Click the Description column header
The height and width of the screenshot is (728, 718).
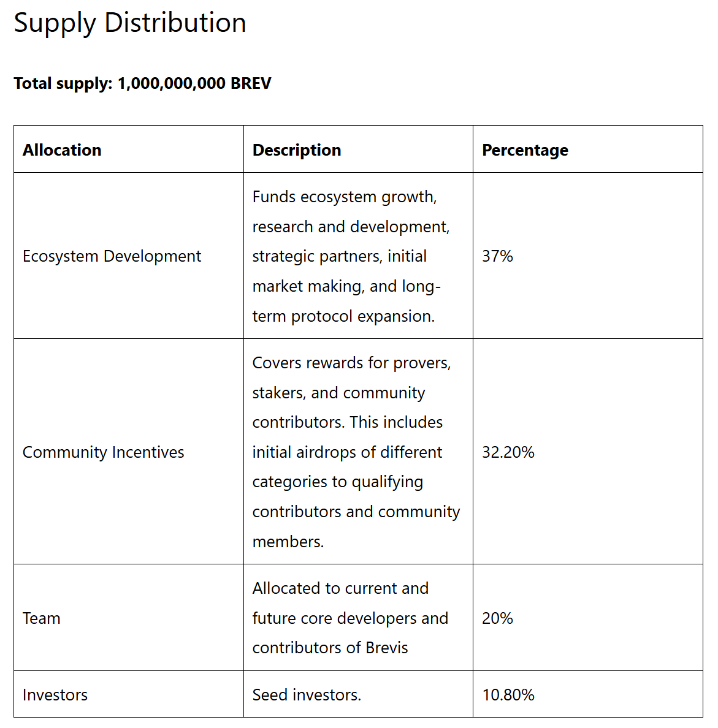297,150
